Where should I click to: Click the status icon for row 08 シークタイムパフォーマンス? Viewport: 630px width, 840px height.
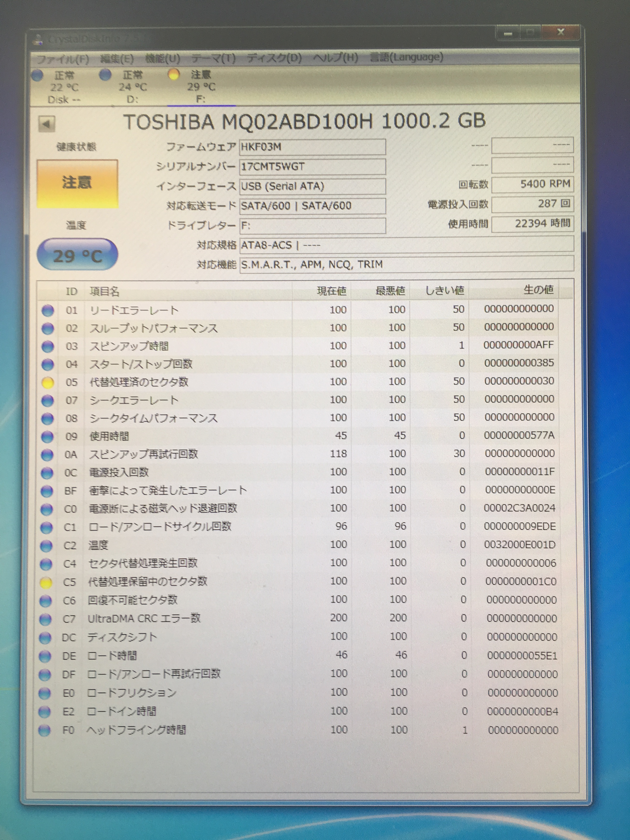click(x=47, y=419)
